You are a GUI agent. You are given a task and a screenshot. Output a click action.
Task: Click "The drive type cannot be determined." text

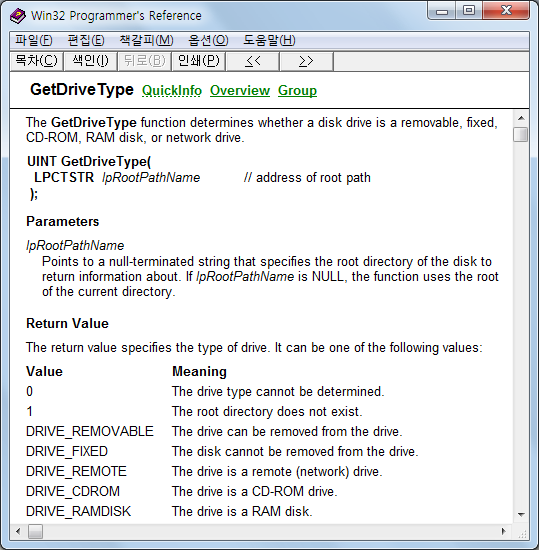coord(278,391)
